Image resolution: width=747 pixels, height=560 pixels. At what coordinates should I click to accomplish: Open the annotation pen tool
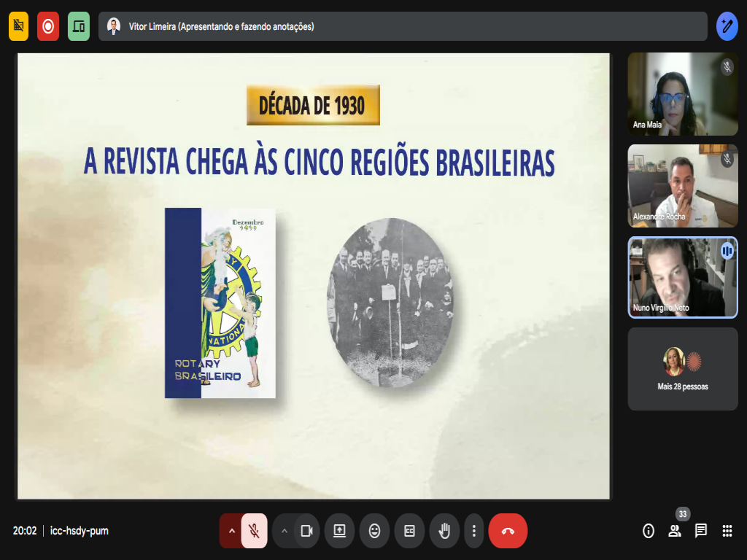click(727, 26)
